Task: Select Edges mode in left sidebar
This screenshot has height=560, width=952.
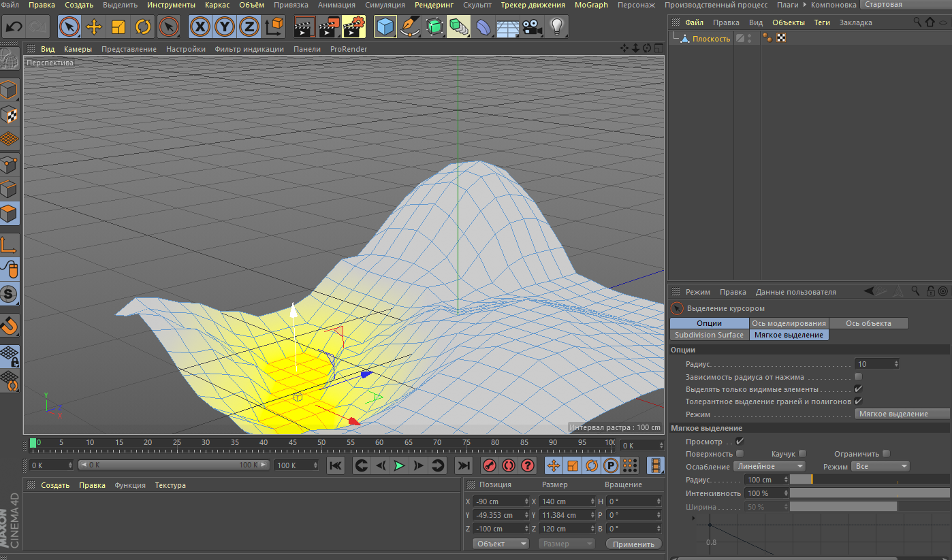Action: point(10,188)
